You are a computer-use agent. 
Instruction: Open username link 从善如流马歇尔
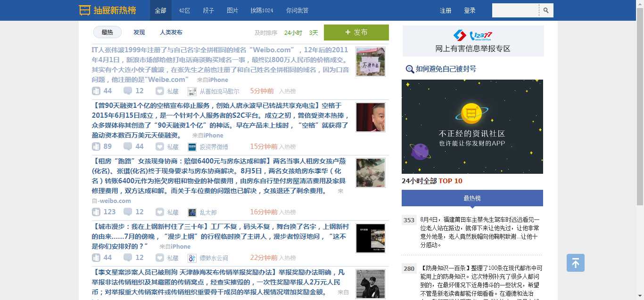point(219,91)
